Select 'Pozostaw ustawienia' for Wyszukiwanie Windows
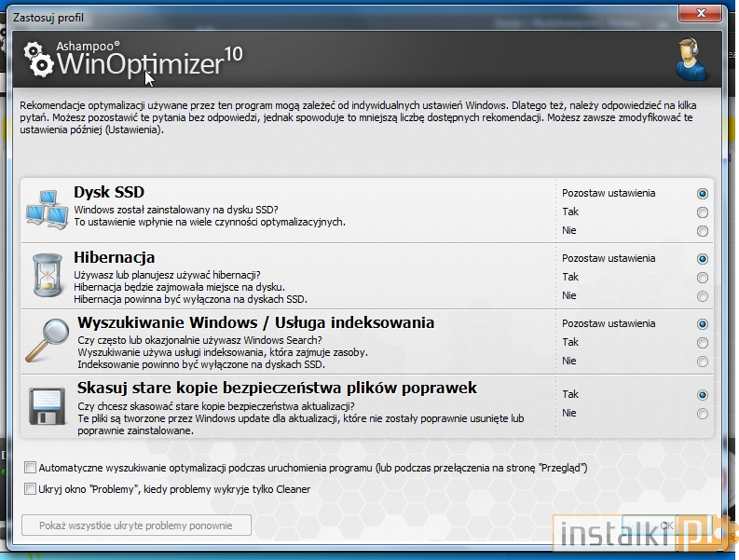 point(703,324)
